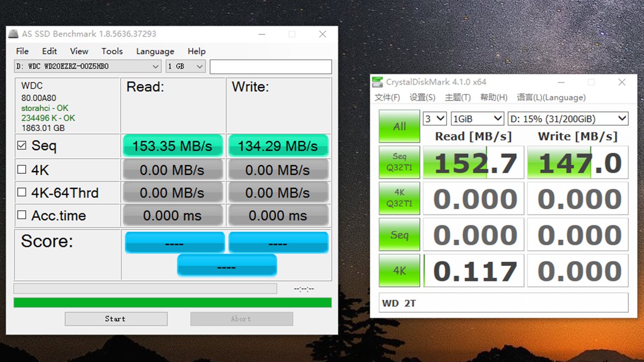Click the AS SSD Benchmark title icon

tap(14, 34)
